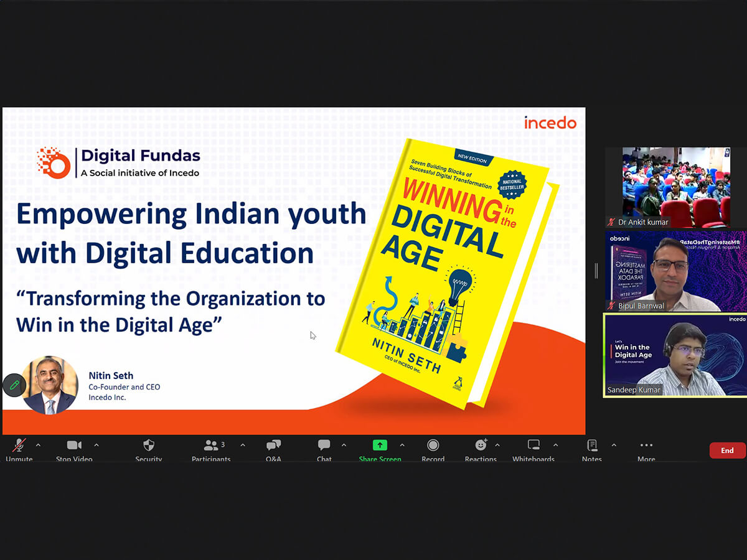The width and height of the screenshot is (747, 560).
Task: Open the Participants panel
Action: (211, 446)
